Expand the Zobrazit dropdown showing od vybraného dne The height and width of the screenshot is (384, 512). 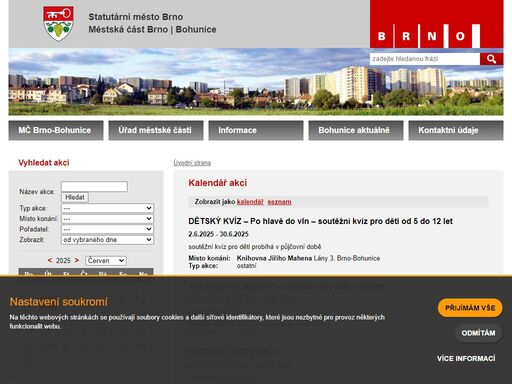point(107,240)
